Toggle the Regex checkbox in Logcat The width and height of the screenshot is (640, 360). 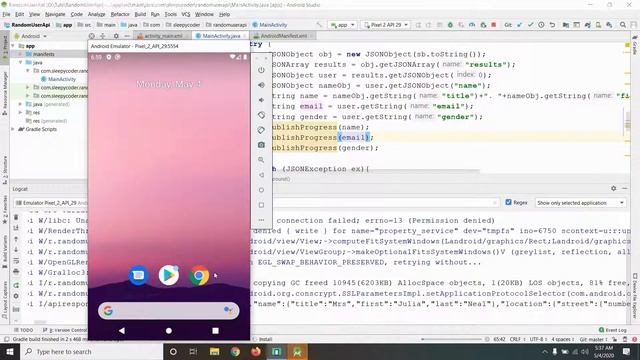(x=508, y=202)
